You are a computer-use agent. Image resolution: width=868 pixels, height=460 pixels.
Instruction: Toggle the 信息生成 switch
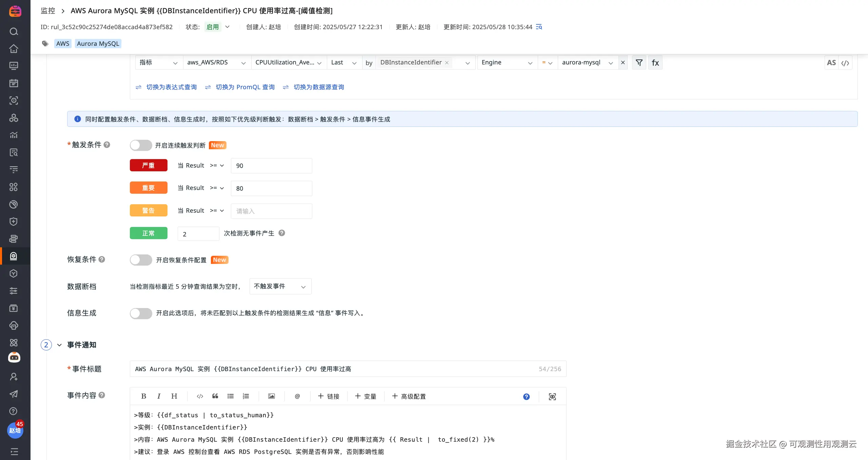[x=141, y=313]
